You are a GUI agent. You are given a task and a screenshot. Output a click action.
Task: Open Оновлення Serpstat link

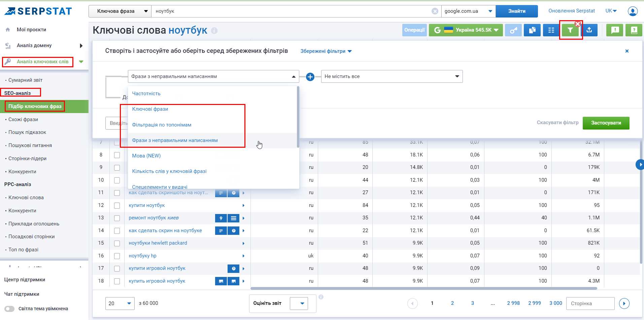(572, 11)
